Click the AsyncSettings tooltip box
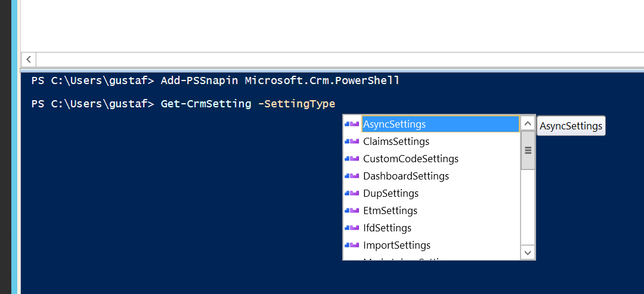The width and height of the screenshot is (644, 294). (571, 126)
